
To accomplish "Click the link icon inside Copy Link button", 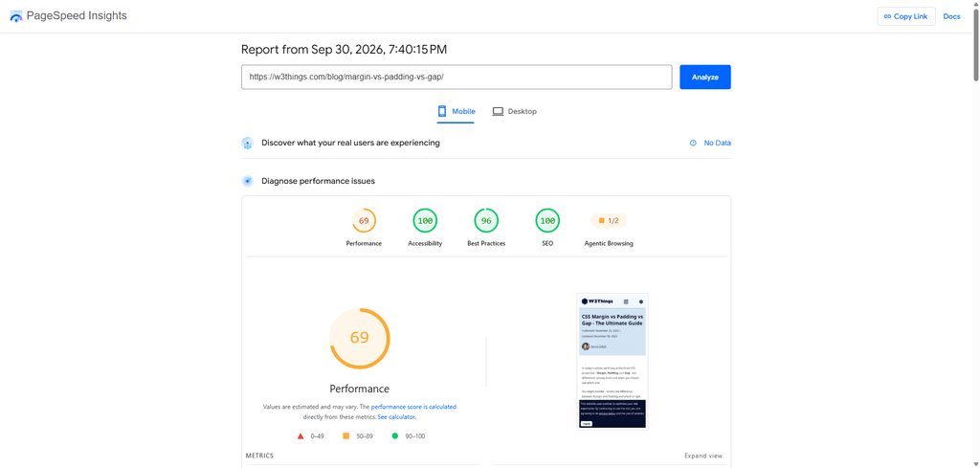I will (x=888, y=17).
